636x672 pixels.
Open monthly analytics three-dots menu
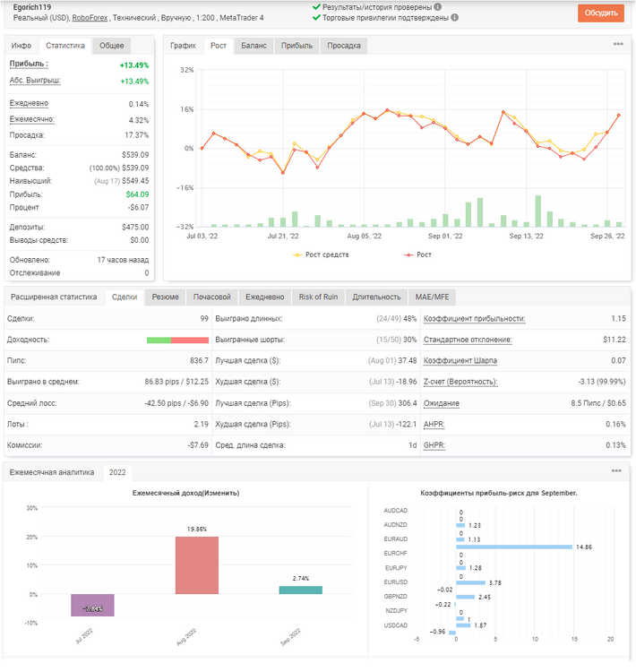pos(616,471)
